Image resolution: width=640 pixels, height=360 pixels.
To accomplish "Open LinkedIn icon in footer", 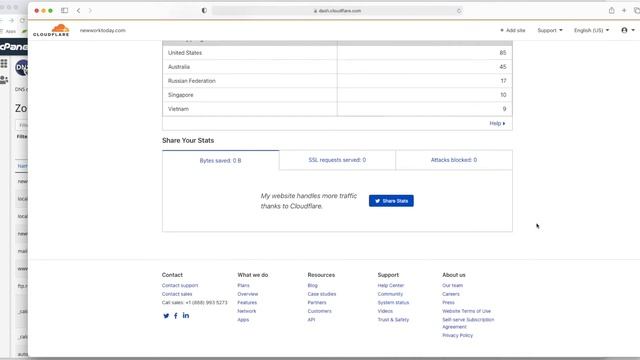I will [186, 315].
